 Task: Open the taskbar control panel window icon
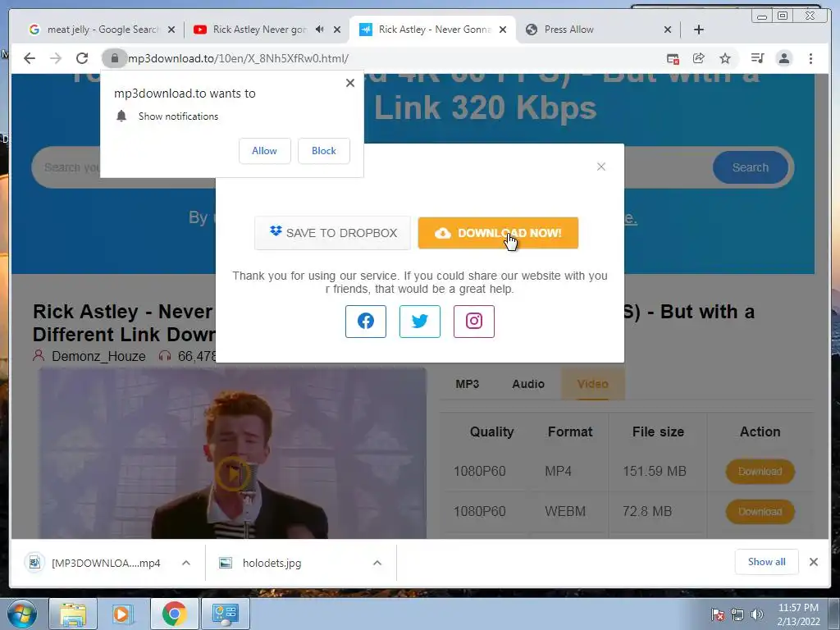(x=225, y=614)
